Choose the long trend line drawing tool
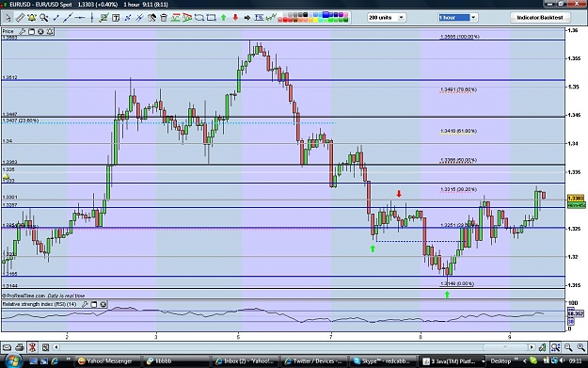The image size is (588, 368). 68,18
